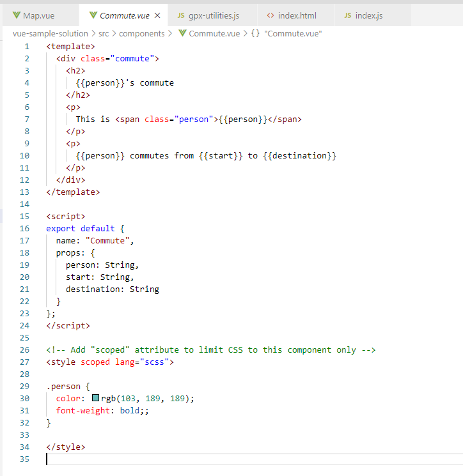Click the closing </template> tag
Viewport: 463px width, 476px height.
click(73, 192)
